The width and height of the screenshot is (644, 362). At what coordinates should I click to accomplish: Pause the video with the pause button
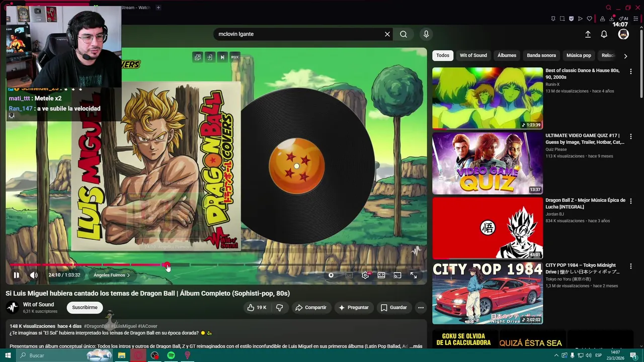coord(16,275)
